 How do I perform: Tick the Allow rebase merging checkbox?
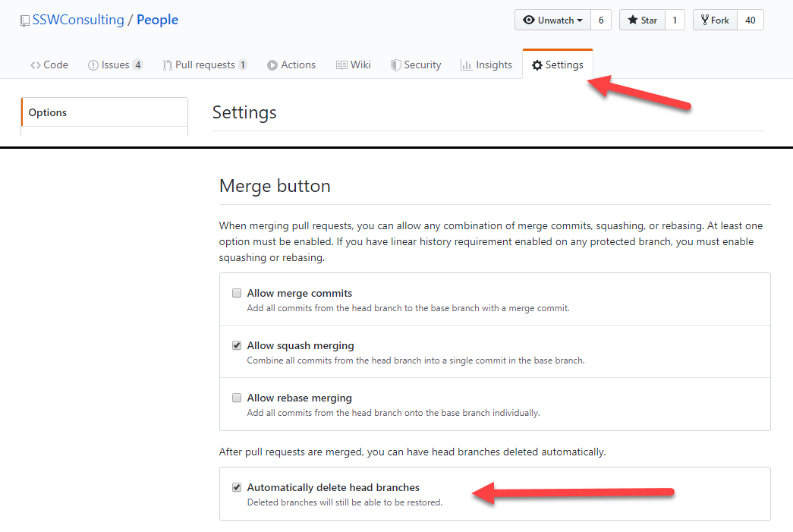point(237,398)
